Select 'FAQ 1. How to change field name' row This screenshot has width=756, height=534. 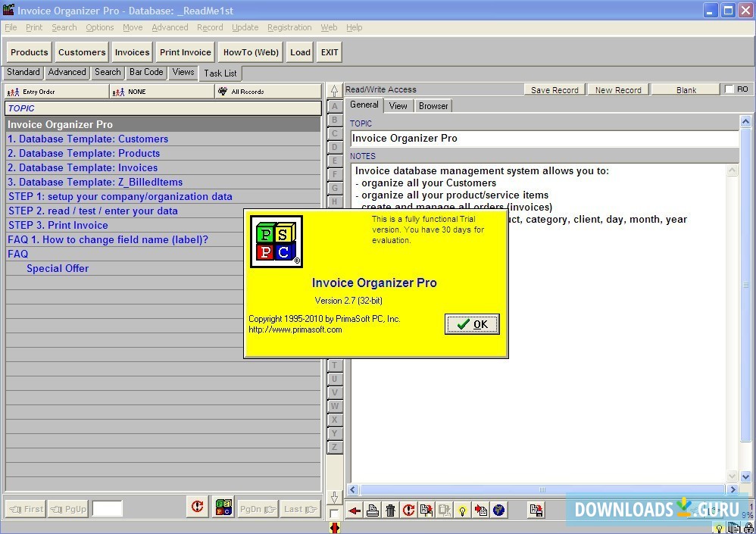pyautogui.click(x=124, y=239)
